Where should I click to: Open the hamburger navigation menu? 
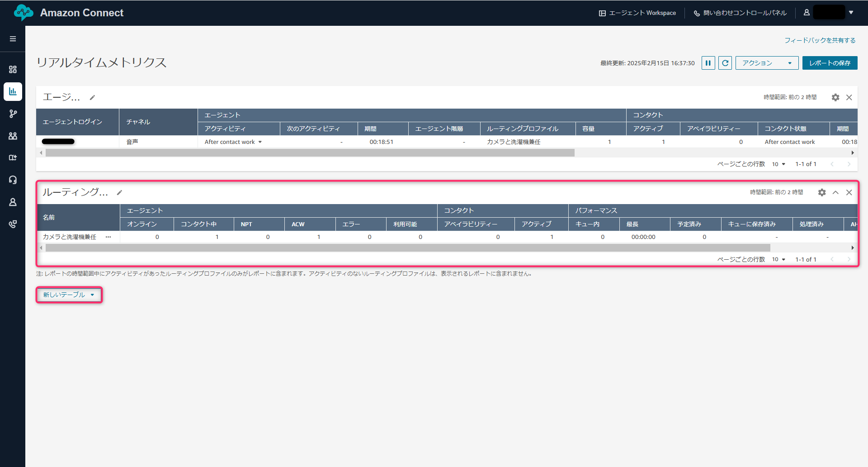(x=13, y=39)
